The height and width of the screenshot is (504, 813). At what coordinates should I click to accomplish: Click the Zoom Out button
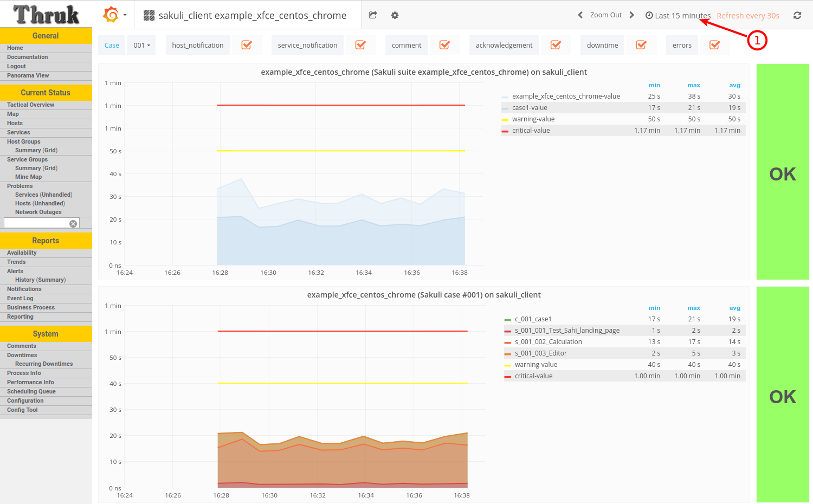[605, 15]
